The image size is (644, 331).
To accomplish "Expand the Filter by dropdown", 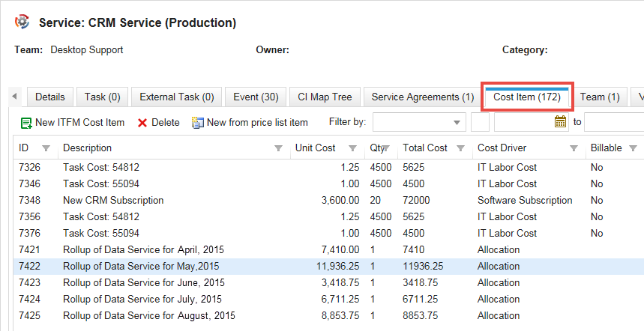I will pyautogui.click(x=458, y=122).
